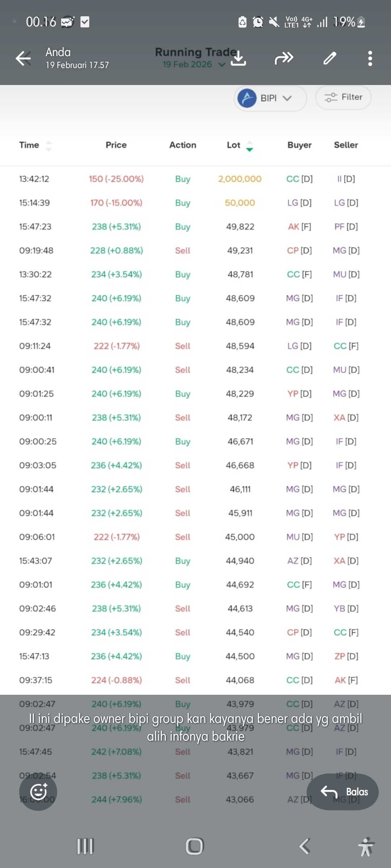Open recent apps navigation button
The width and height of the screenshot is (391, 868).
pyautogui.click(x=85, y=847)
